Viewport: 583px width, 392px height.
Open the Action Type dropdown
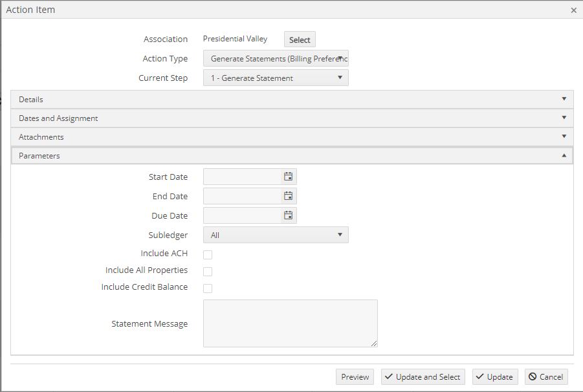click(276, 58)
